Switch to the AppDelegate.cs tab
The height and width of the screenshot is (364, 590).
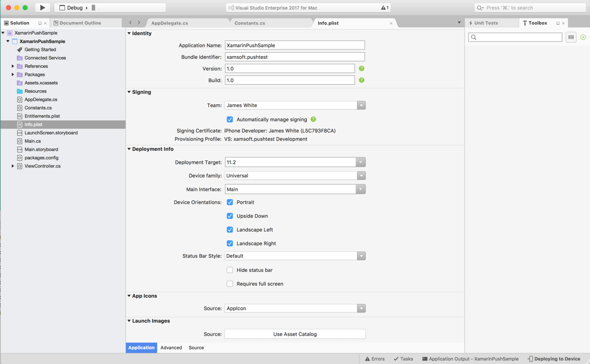tap(169, 23)
